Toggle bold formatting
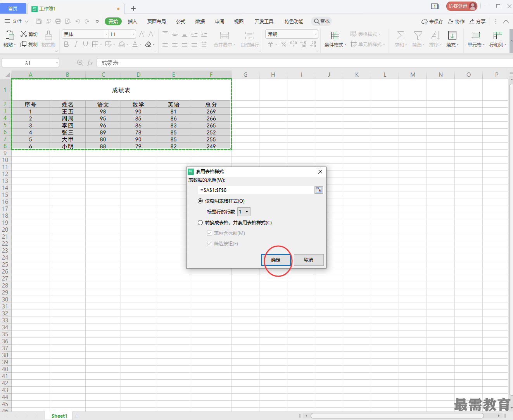513x420 pixels. [66, 45]
